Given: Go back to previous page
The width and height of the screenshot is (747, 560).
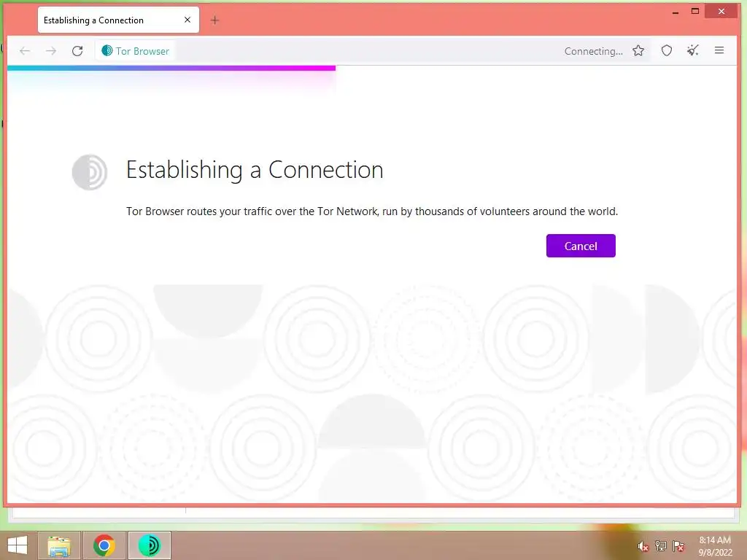Looking at the screenshot, I should (x=25, y=51).
